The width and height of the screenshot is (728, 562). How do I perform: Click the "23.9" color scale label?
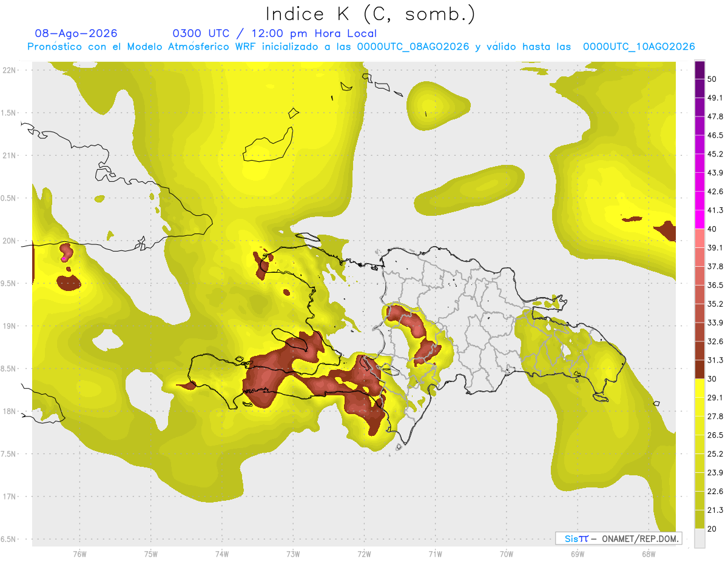coord(715,472)
